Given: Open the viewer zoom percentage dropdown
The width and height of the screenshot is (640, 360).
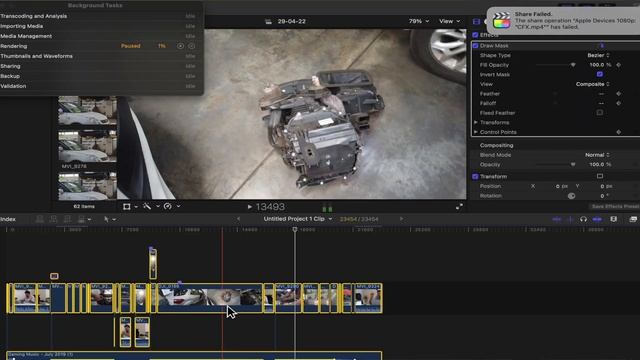Looking at the screenshot, I should point(419,21).
